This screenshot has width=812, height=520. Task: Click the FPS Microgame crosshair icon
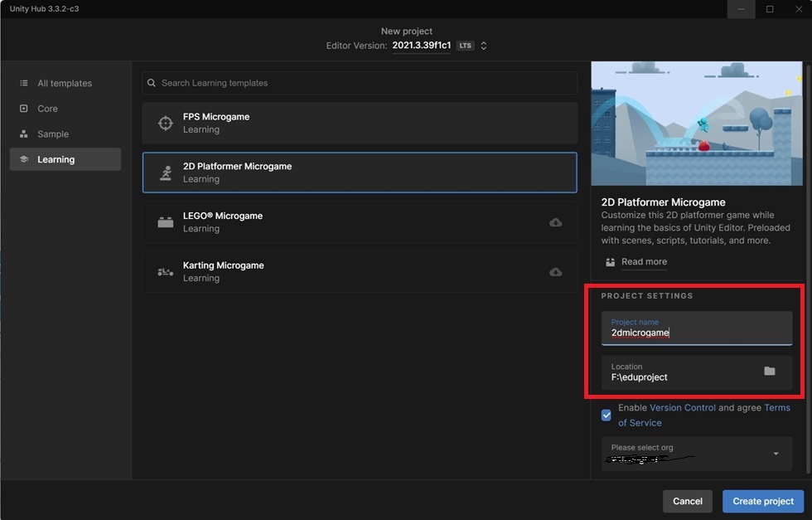165,124
